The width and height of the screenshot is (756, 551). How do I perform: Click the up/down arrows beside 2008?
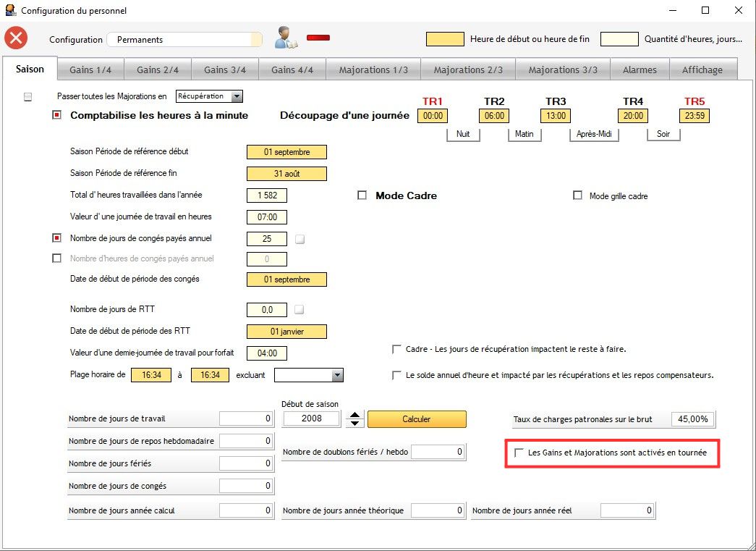point(354,418)
